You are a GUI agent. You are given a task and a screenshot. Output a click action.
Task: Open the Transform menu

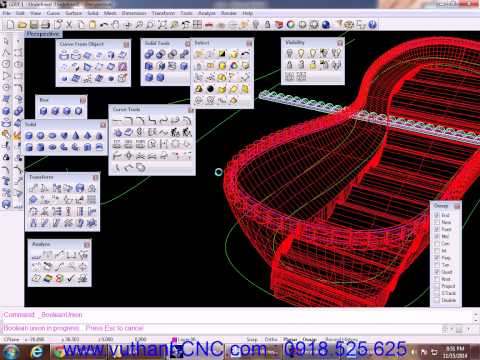(x=163, y=13)
